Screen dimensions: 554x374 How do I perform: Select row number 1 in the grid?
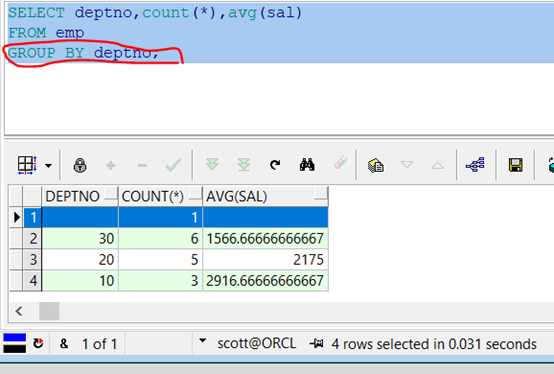(x=33, y=217)
